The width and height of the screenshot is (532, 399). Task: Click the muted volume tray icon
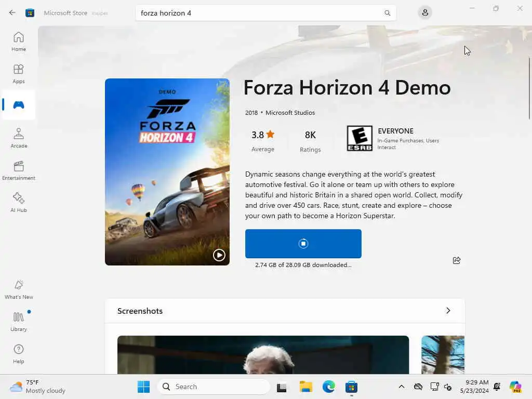pyautogui.click(x=448, y=387)
